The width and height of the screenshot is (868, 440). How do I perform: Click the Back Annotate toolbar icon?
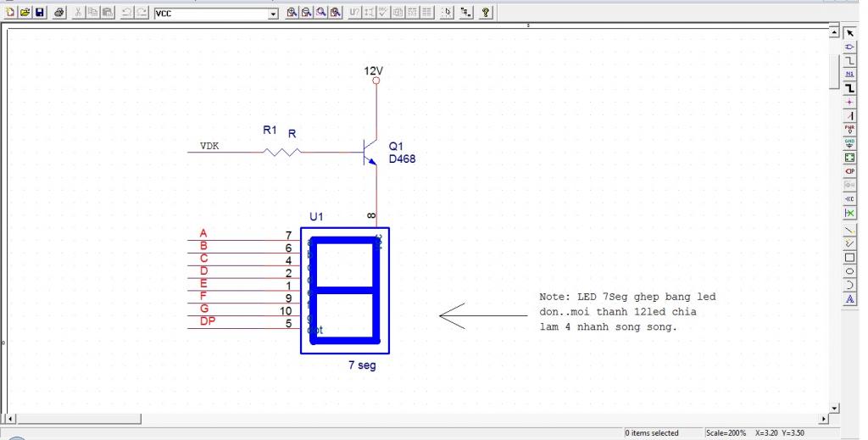(370, 12)
